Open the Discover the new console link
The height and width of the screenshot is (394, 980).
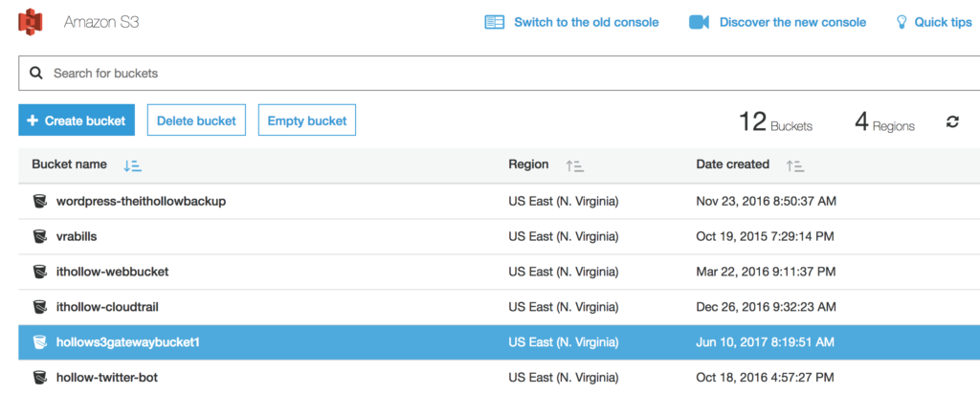click(792, 22)
